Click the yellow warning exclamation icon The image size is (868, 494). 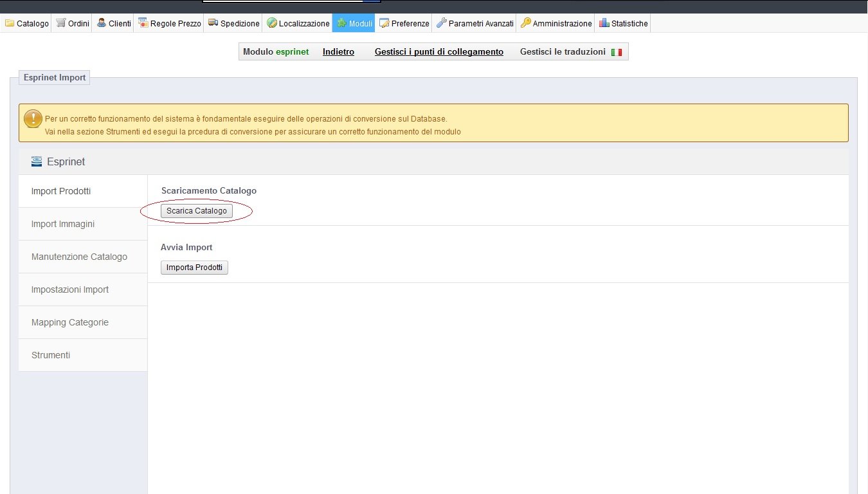click(33, 119)
